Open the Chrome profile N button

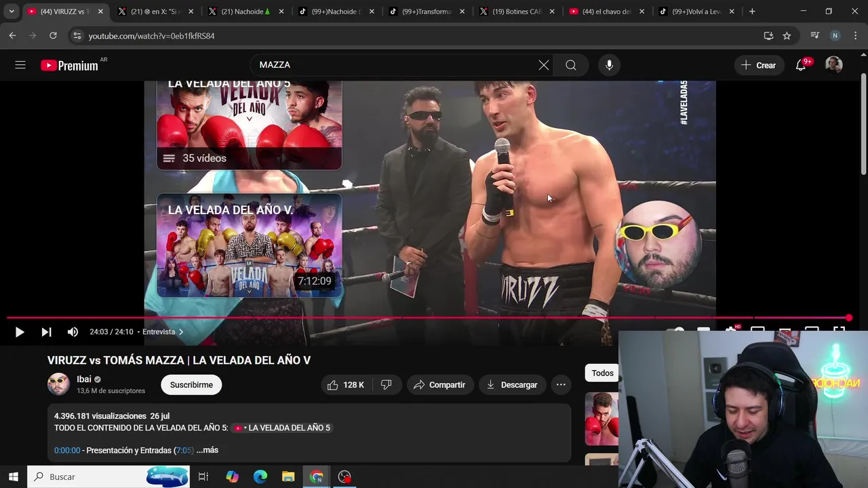click(x=835, y=36)
